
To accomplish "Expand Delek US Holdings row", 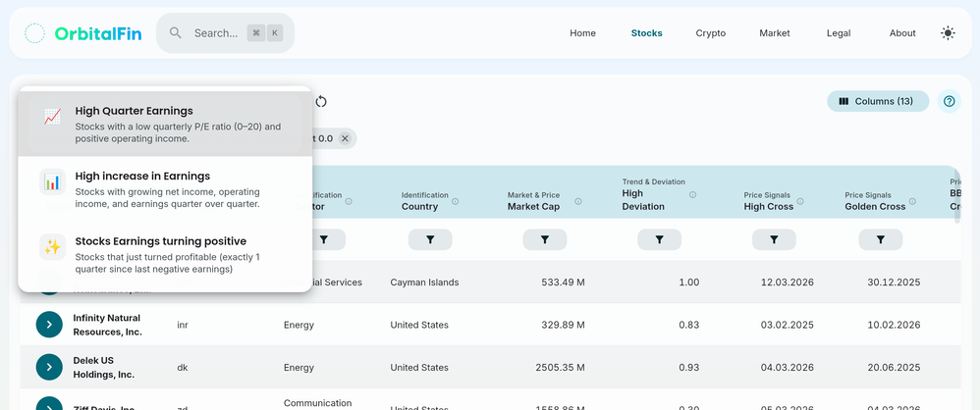I will (x=49, y=367).
